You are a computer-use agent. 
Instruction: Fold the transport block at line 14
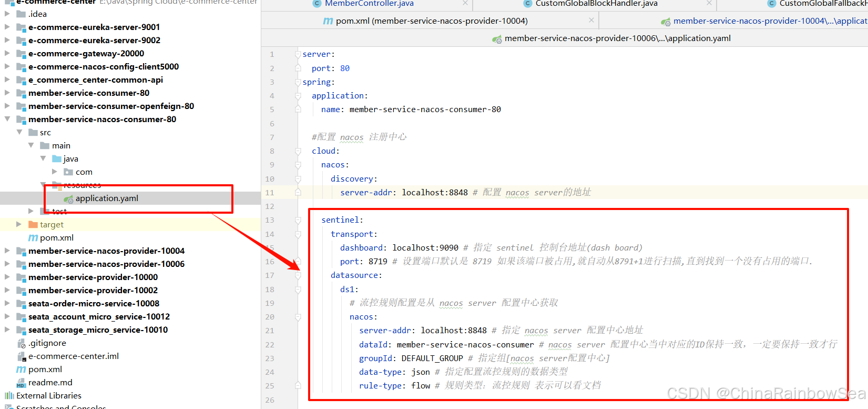[x=298, y=234]
